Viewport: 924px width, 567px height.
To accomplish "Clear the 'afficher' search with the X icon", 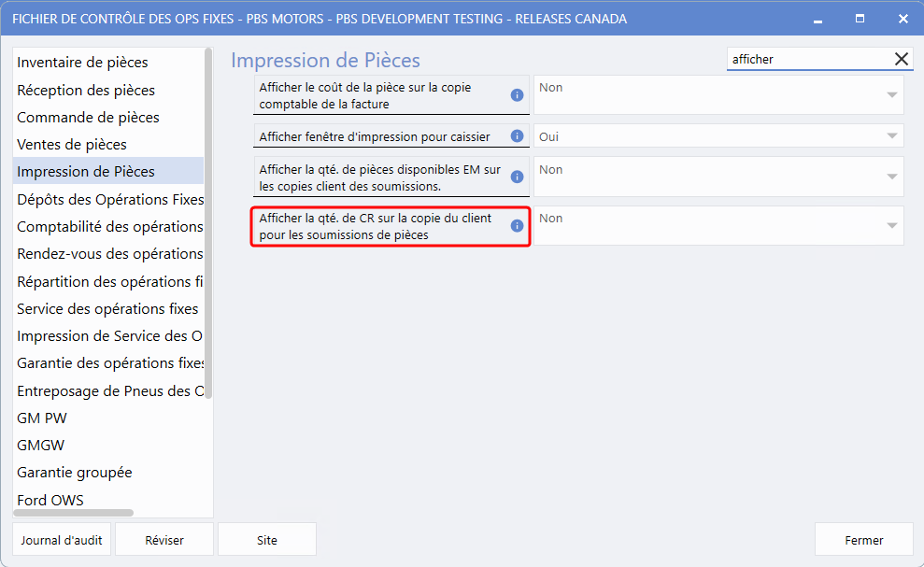I will (x=901, y=59).
